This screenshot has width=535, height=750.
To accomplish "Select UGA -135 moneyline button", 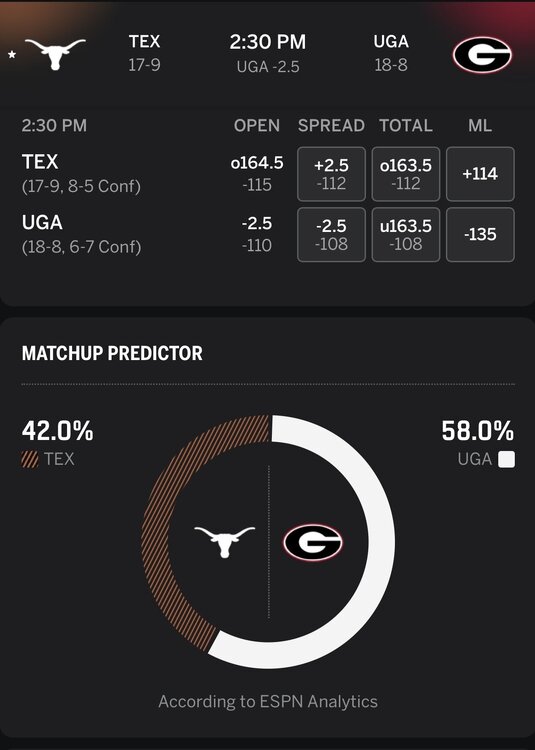I will [480, 234].
